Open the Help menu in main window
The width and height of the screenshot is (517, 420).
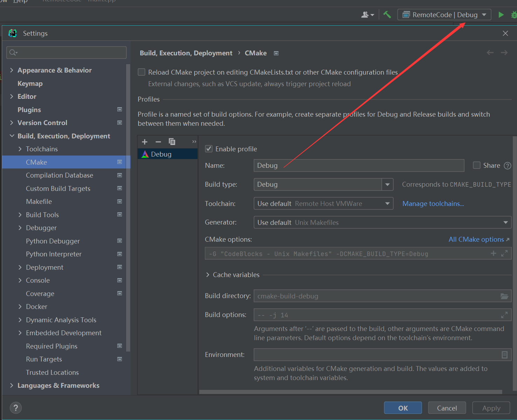(20, 2)
